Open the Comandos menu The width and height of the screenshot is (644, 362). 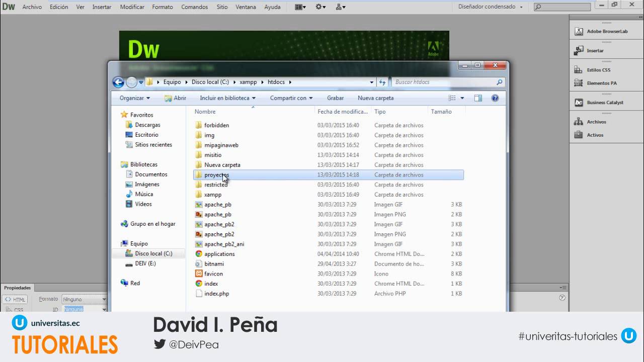(x=195, y=7)
